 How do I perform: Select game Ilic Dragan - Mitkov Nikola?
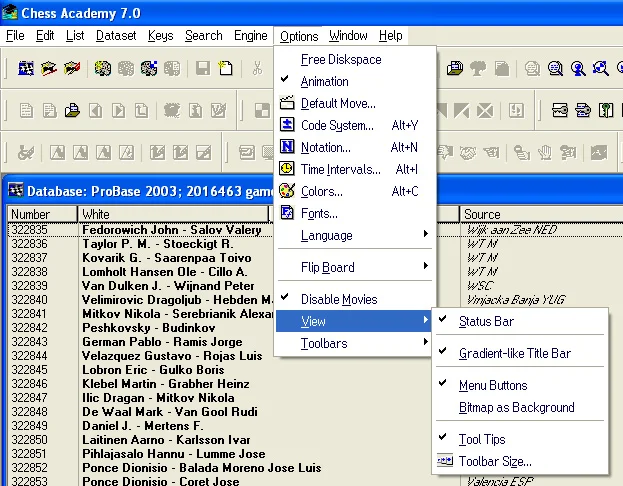tap(158, 397)
